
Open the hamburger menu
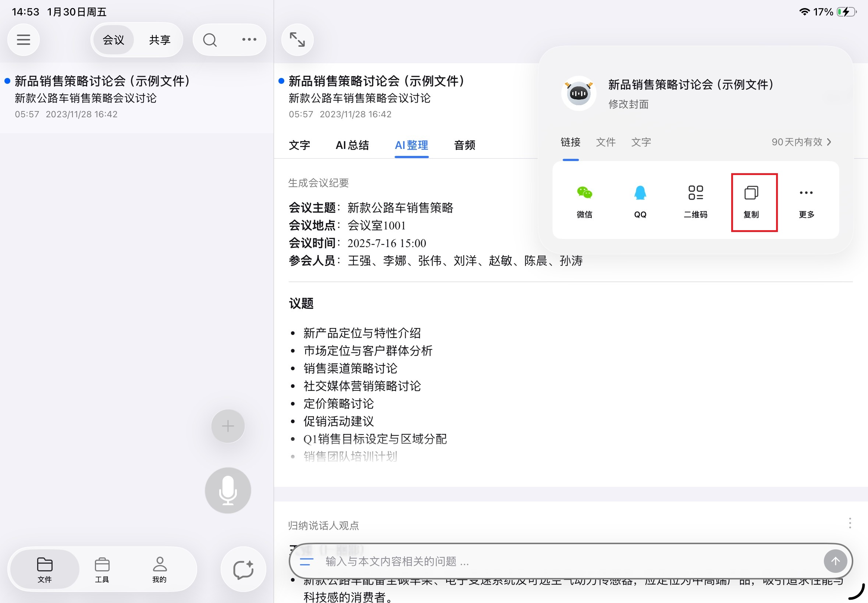23,39
